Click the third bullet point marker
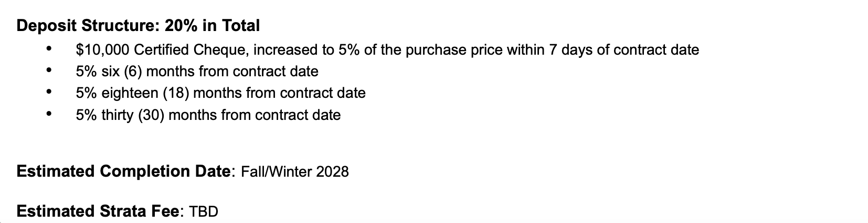The height and width of the screenshot is (223, 868). pyautogui.click(x=49, y=92)
